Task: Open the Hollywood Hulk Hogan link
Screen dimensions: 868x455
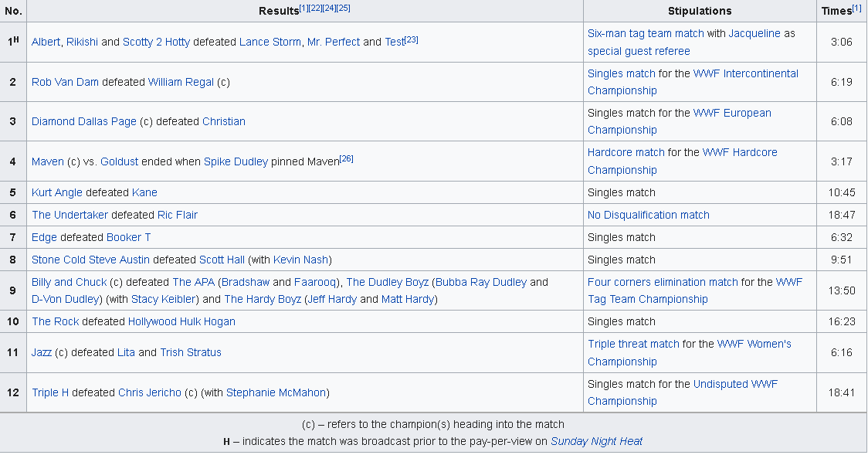Action: [x=181, y=321]
